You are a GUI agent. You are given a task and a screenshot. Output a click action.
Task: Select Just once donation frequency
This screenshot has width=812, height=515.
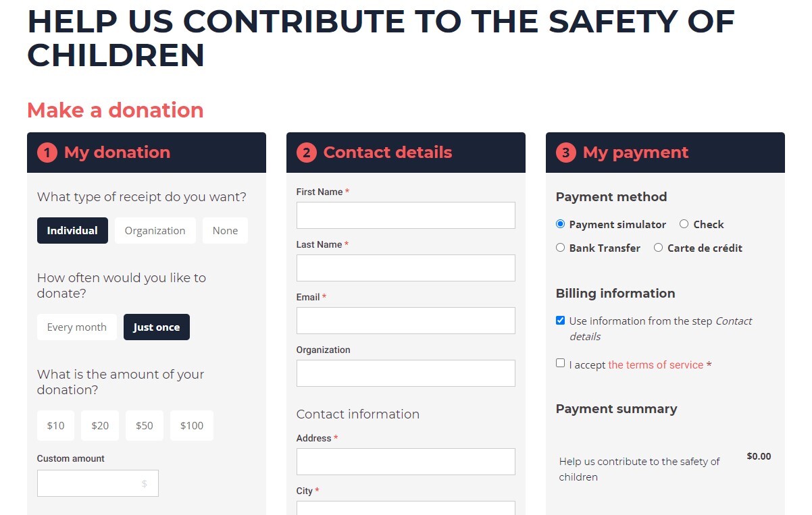(156, 327)
